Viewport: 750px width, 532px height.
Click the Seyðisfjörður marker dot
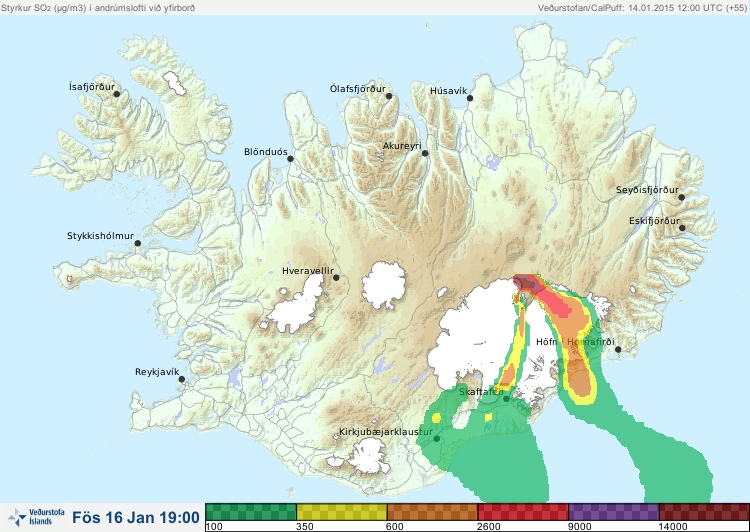coord(682,197)
